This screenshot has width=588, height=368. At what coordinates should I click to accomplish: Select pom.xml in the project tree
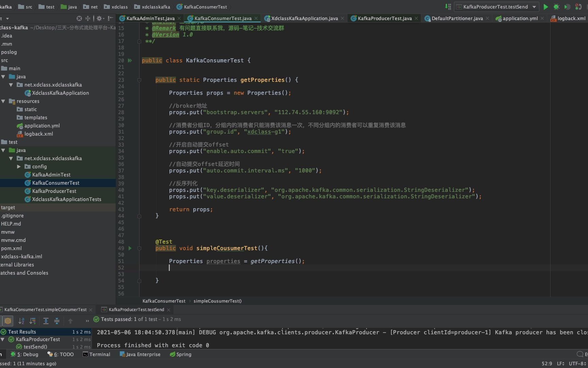pyautogui.click(x=11, y=248)
